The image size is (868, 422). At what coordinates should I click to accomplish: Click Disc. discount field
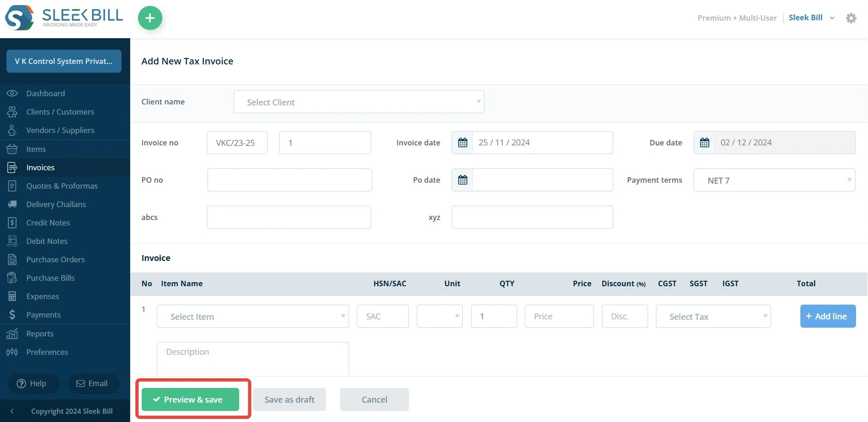[x=625, y=316]
